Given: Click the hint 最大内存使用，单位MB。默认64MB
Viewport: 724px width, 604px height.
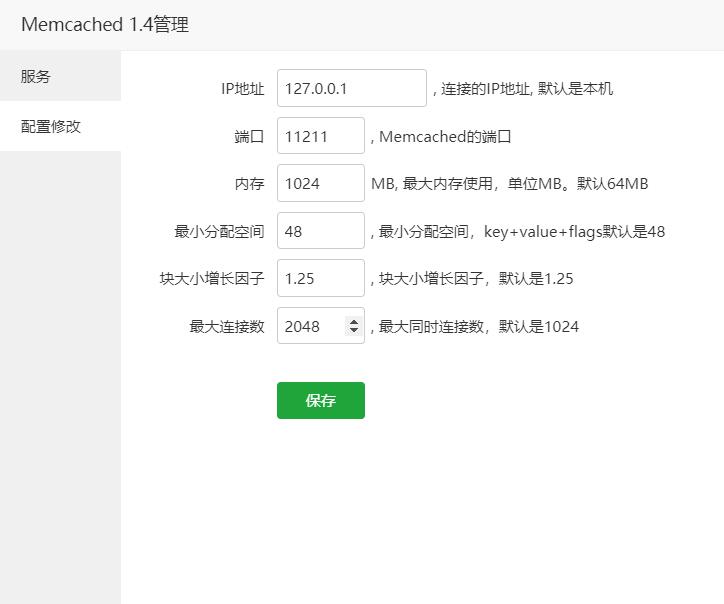Looking at the screenshot, I should tap(525, 184).
